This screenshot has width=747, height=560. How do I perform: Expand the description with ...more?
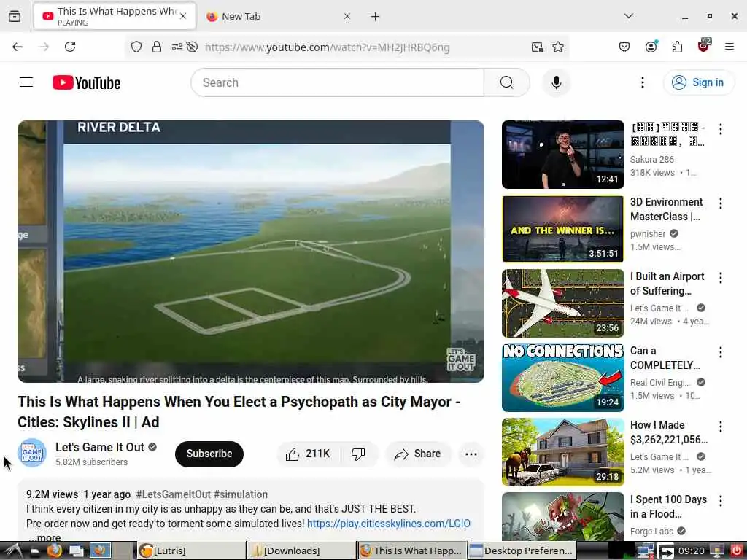tap(44, 537)
